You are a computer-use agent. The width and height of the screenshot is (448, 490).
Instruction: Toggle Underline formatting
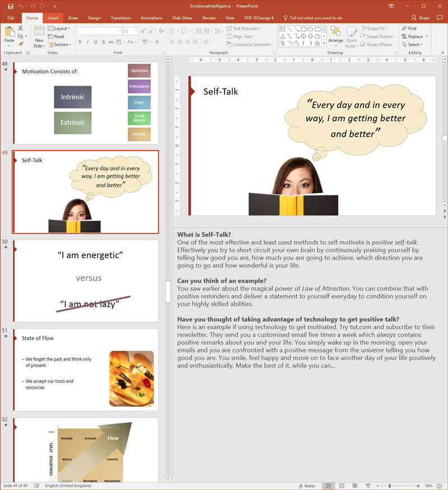tap(96, 41)
